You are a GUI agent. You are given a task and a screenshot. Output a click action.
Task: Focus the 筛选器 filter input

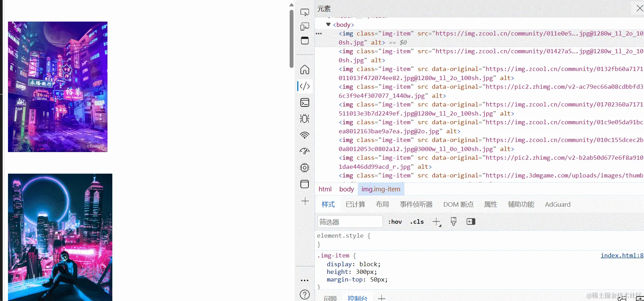[x=350, y=222]
